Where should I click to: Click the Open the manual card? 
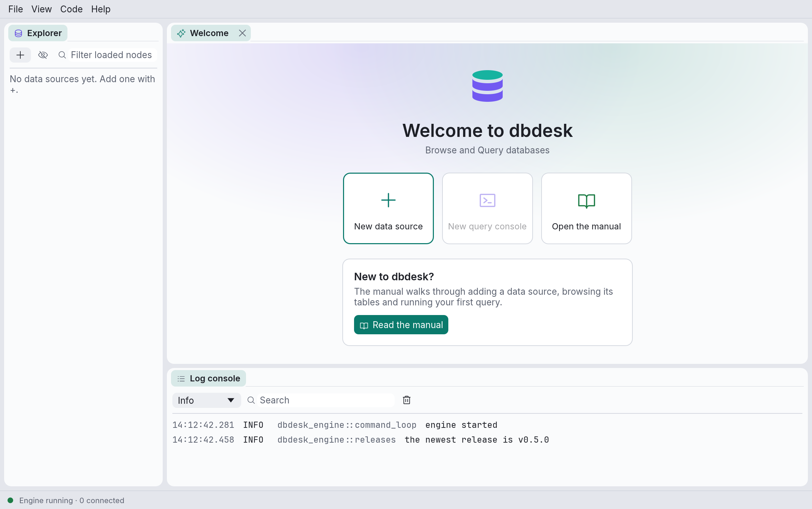click(587, 208)
